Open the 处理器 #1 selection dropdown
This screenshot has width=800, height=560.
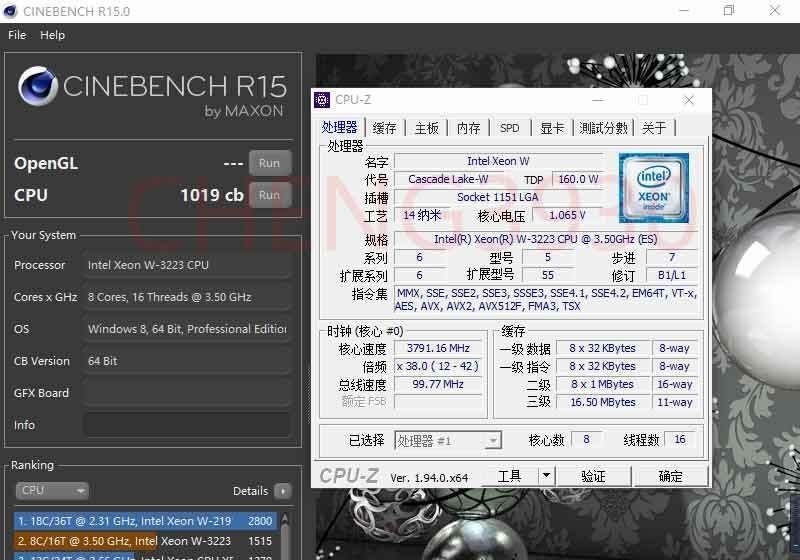pyautogui.click(x=448, y=441)
